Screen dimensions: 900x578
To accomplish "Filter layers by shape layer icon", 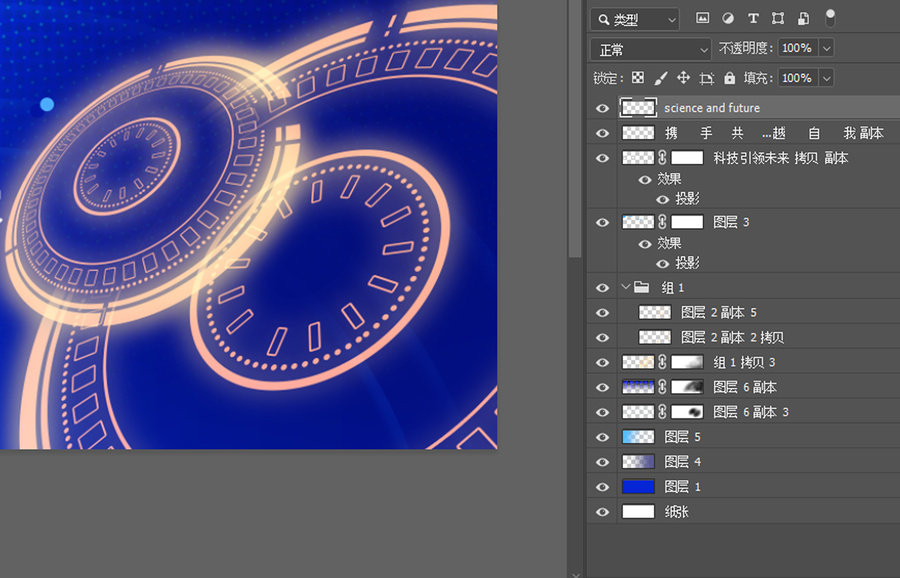I will pos(778,18).
